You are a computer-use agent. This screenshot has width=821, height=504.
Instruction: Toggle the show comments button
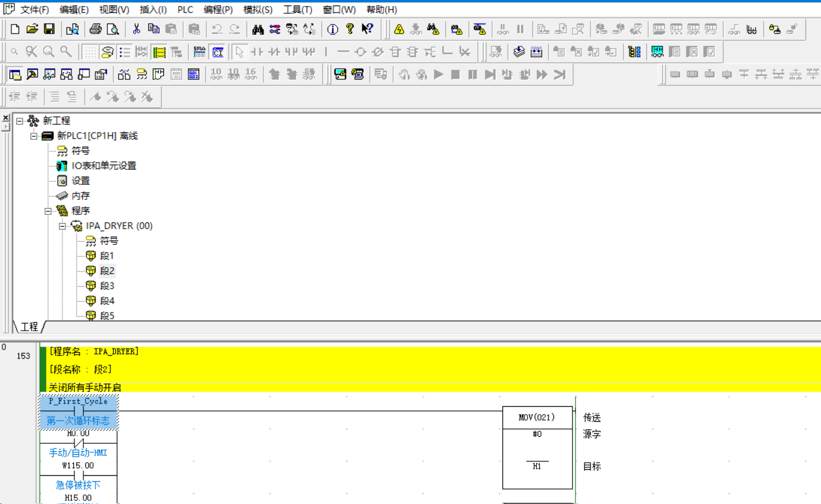107,52
